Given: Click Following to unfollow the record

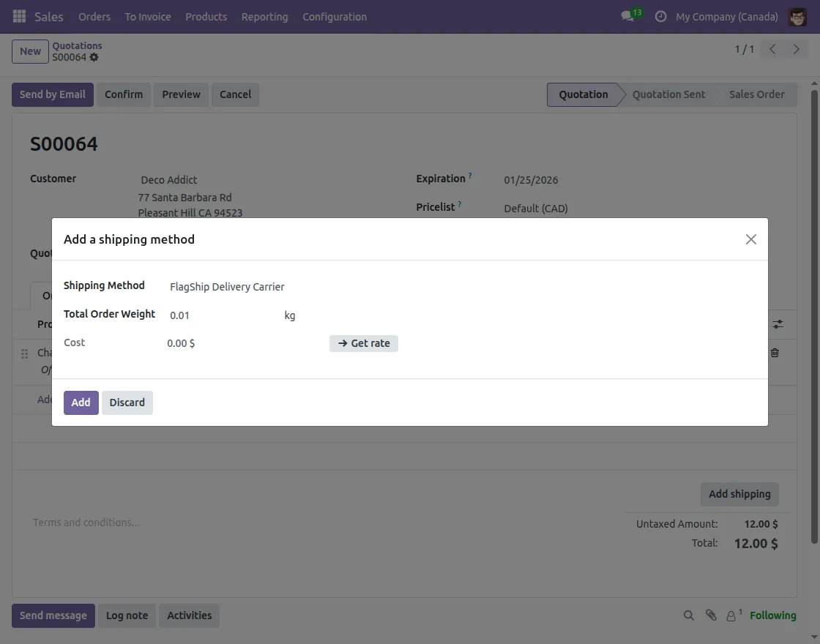Looking at the screenshot, I should point(773,615).
